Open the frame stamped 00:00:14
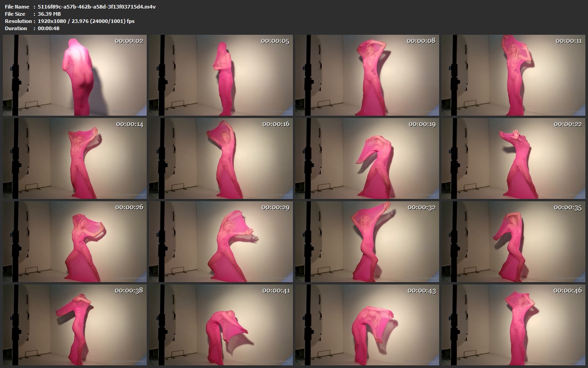Image resolution: width=588 pixels, height=368 pixels. [75, 158]
